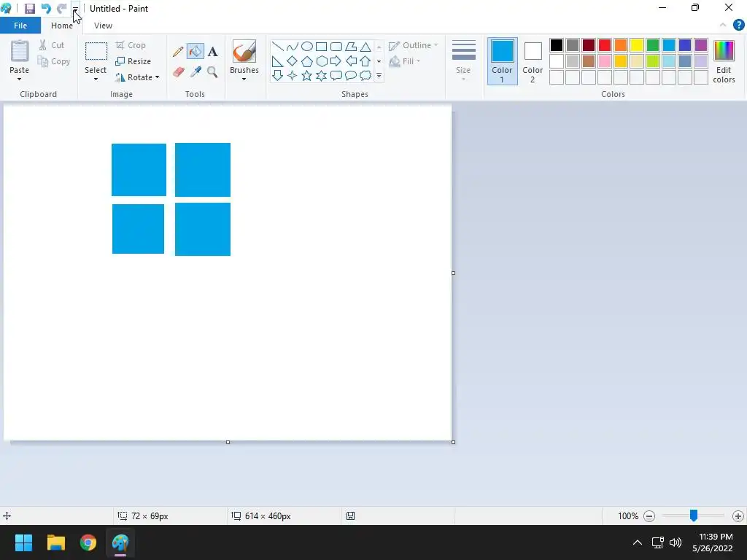Select Color 1 foreground box
Image resolution: width=747 pixels, height=560 pixels.
[502, 61]
